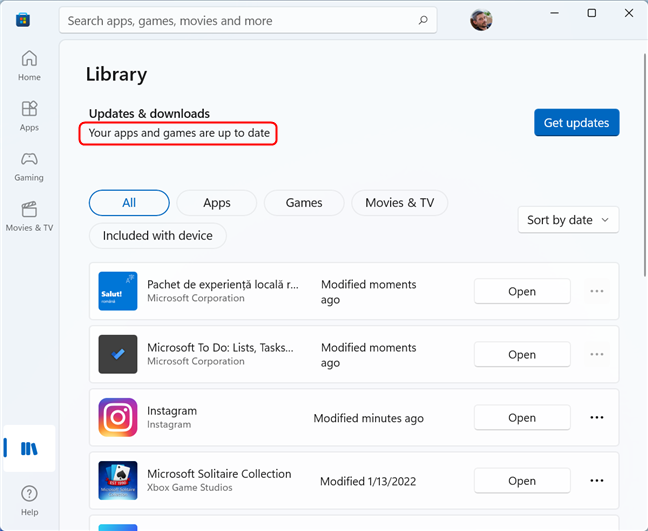Open more options for Microsoft Solitaire Collection
The image size is (648, 531).
596,481
